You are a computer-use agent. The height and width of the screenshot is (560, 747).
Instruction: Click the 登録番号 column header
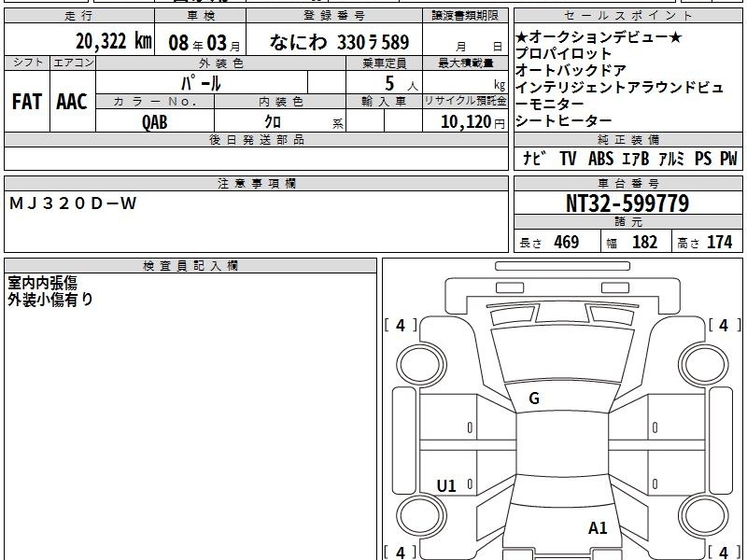coord(334,16)
